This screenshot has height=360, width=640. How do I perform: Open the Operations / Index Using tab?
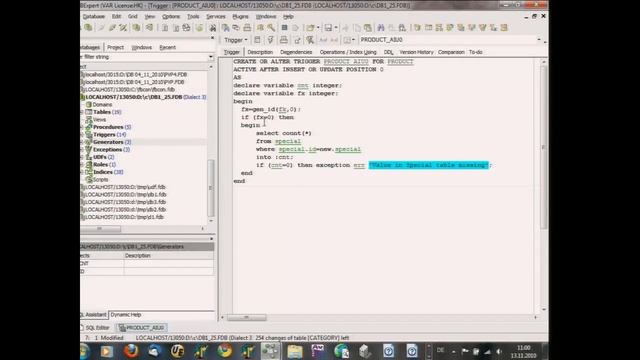coord(348,52)
